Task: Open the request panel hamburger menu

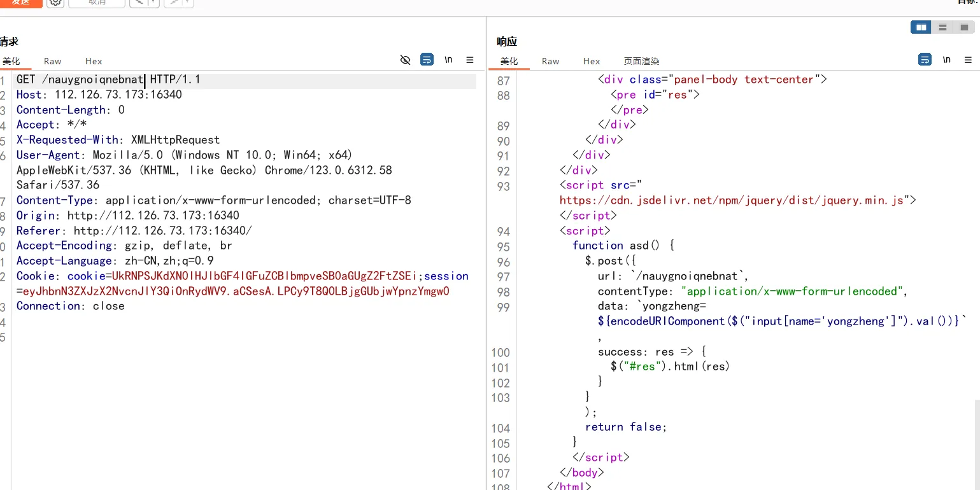Action: [470, 60]
